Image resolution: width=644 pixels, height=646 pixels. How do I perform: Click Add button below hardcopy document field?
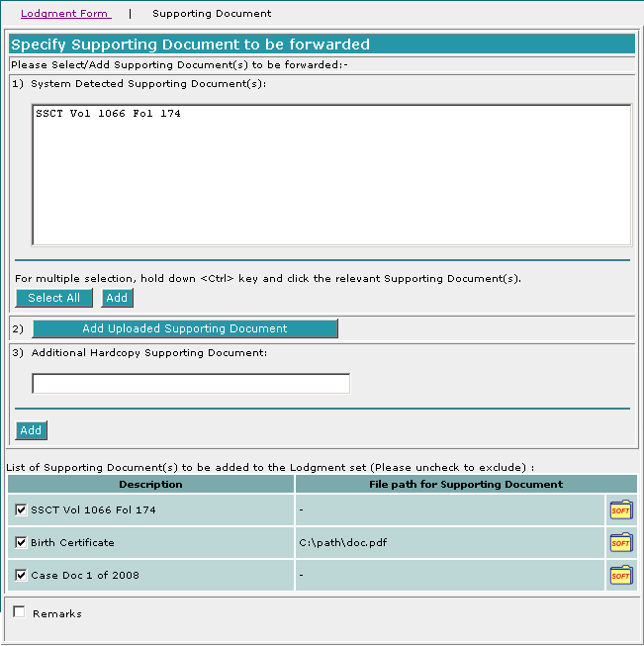31,430
